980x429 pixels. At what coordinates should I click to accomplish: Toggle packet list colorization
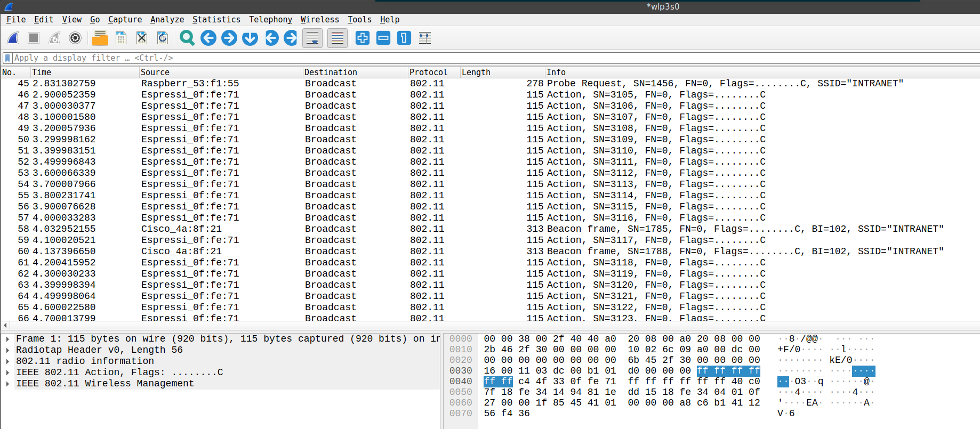click(x=338, y=38)
